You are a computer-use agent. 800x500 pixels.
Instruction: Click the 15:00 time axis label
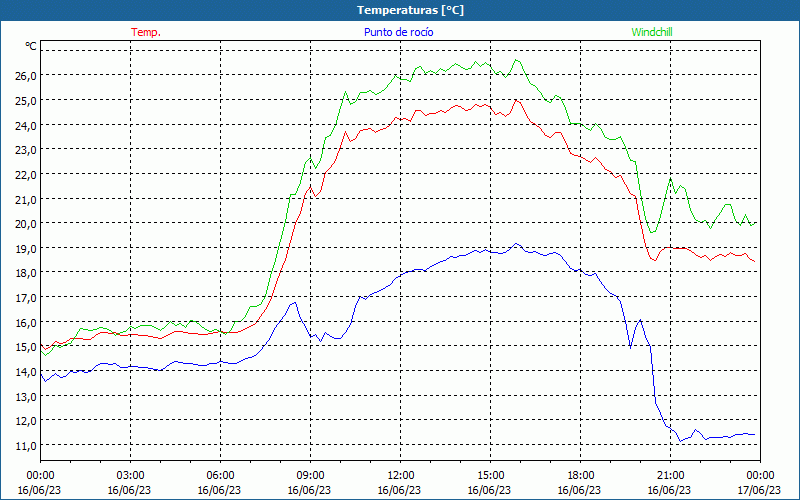click(x=490, y=476)
